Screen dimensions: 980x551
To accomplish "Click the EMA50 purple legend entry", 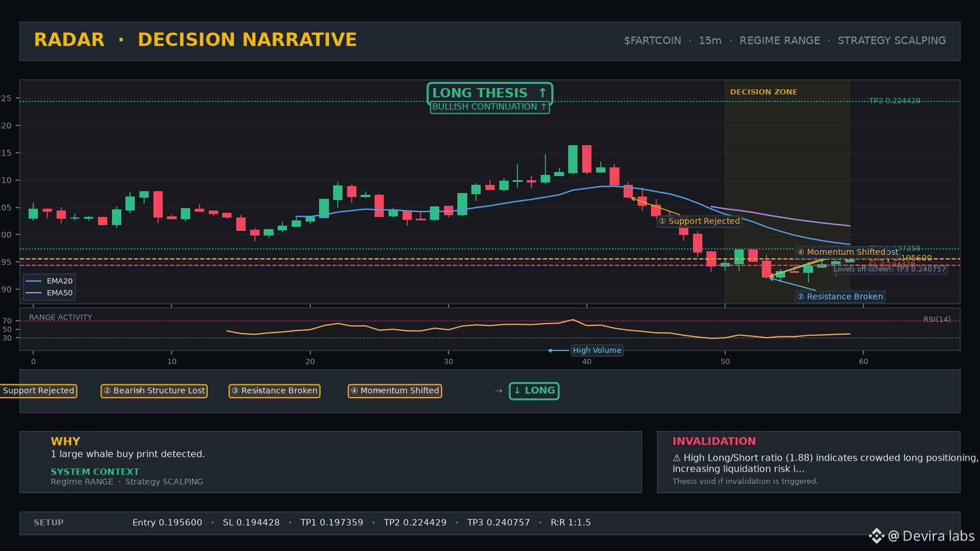I will point(50,293).
